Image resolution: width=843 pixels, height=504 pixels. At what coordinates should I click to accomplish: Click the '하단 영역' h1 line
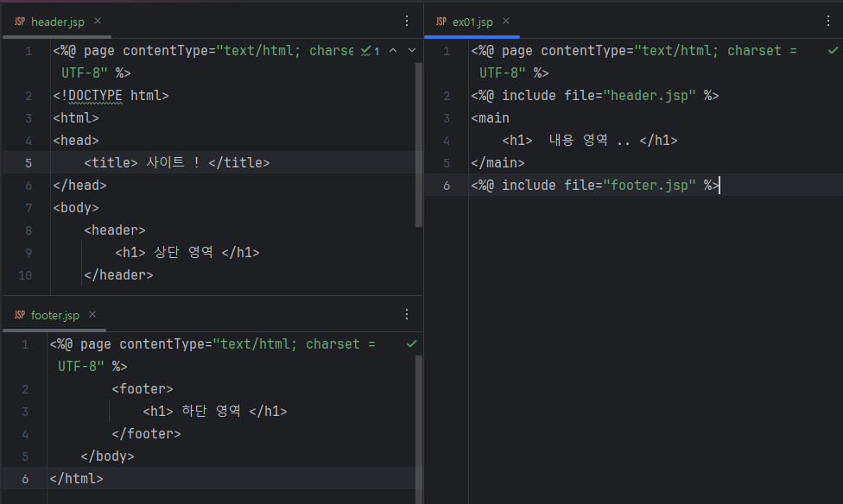pos(215,412)
